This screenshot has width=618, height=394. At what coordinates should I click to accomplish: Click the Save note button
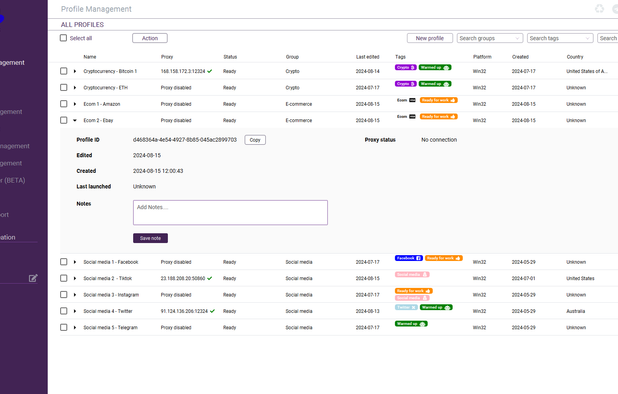150,238
